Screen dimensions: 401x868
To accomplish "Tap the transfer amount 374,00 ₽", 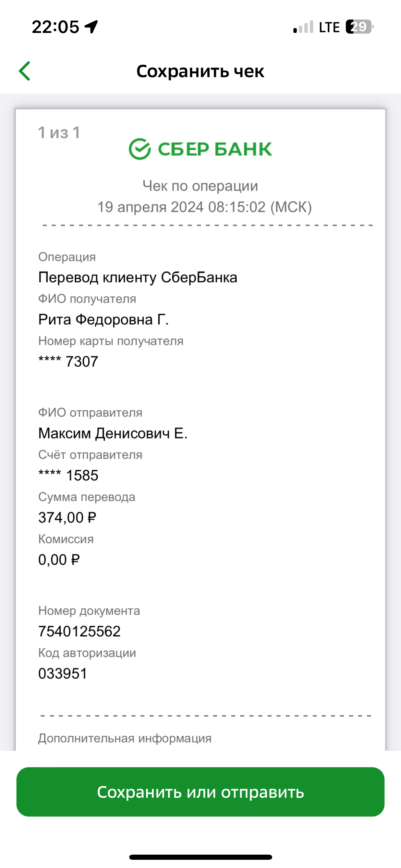I will 67,518.
